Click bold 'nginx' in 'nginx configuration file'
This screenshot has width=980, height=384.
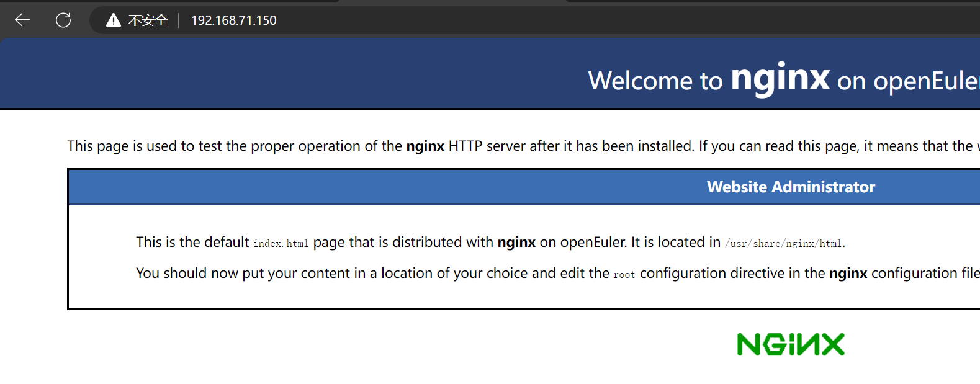click(848, 274)
